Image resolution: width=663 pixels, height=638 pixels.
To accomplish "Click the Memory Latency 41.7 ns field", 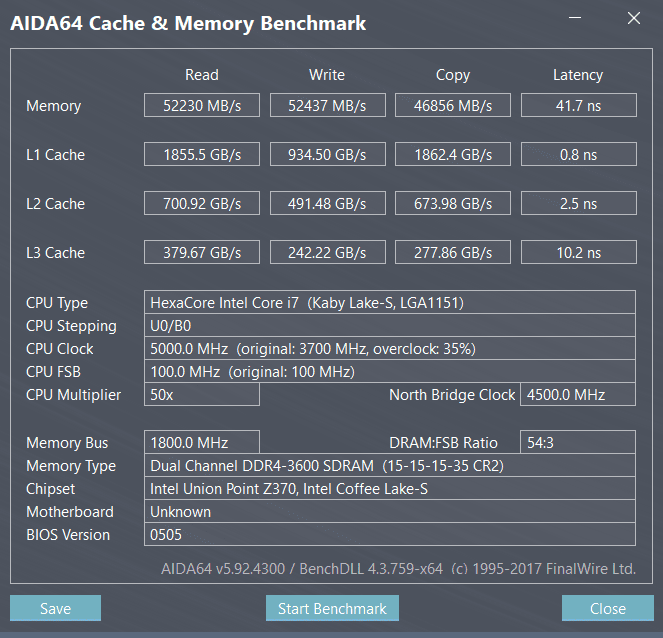I will 578,105.
